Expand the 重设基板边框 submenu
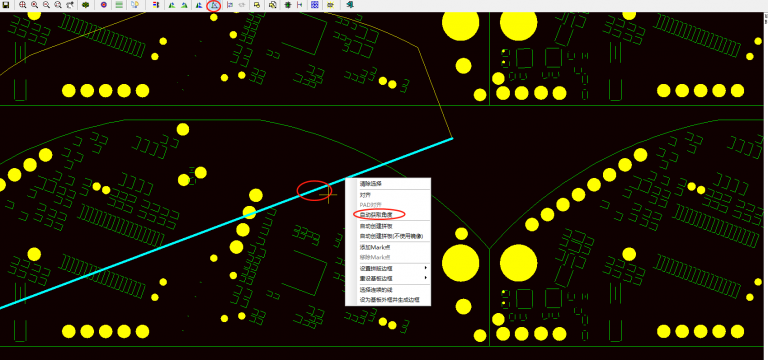Image resolution: width=768 pixels, height=360 pixels. [x=388, y=278]
